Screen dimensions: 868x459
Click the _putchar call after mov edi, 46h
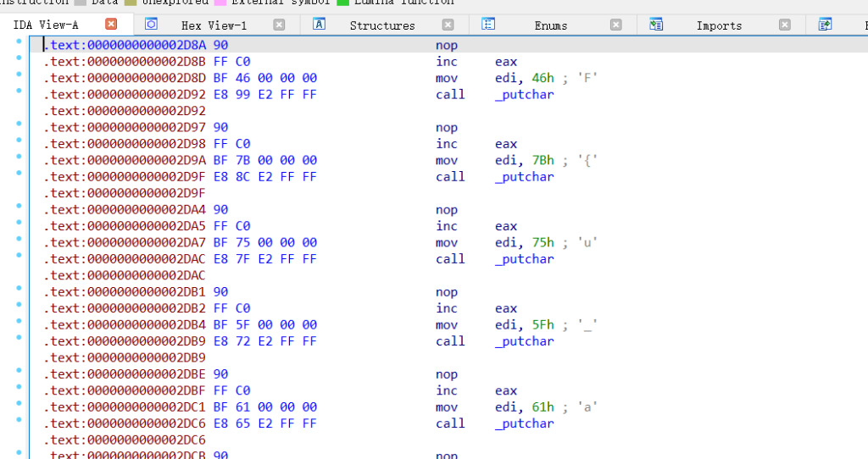coord(524,95)
